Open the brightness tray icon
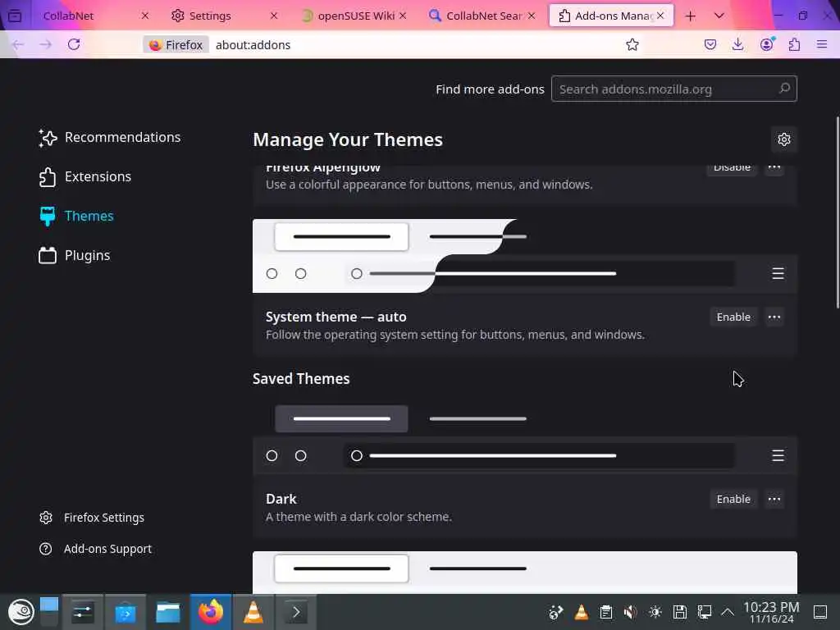 coord(655,612)
